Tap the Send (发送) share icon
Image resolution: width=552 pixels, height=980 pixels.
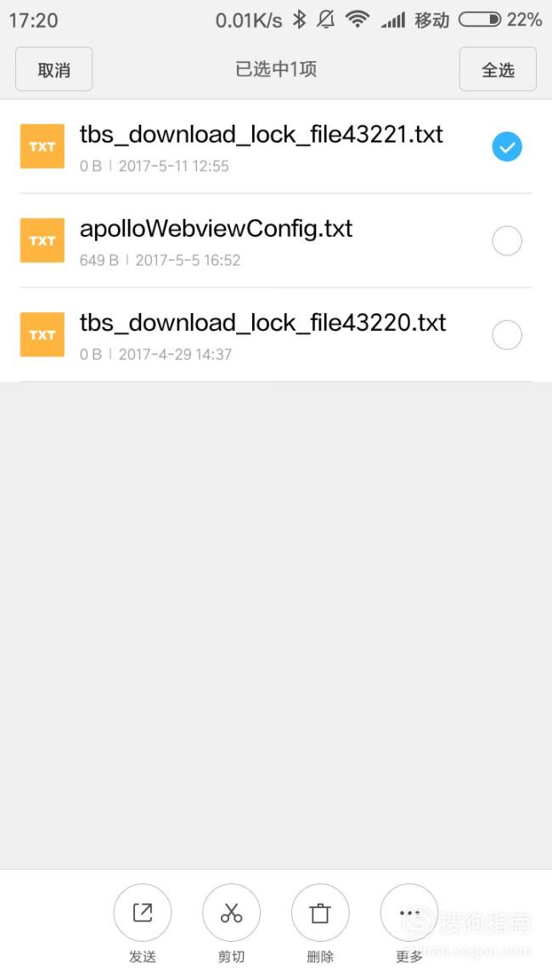click(x=142, y=912)
